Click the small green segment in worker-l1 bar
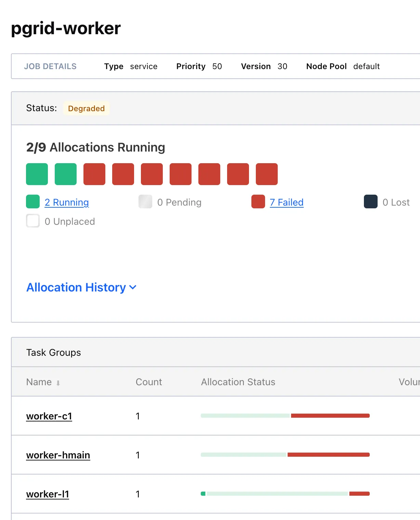This screenshot has height=520, width=420. tap(203, 494)
